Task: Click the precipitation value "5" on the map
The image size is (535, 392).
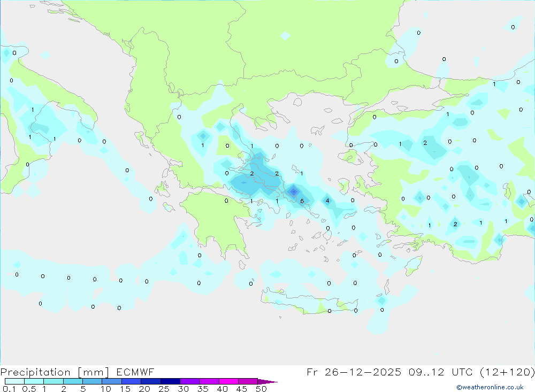Action: click(x=302, y=201)
